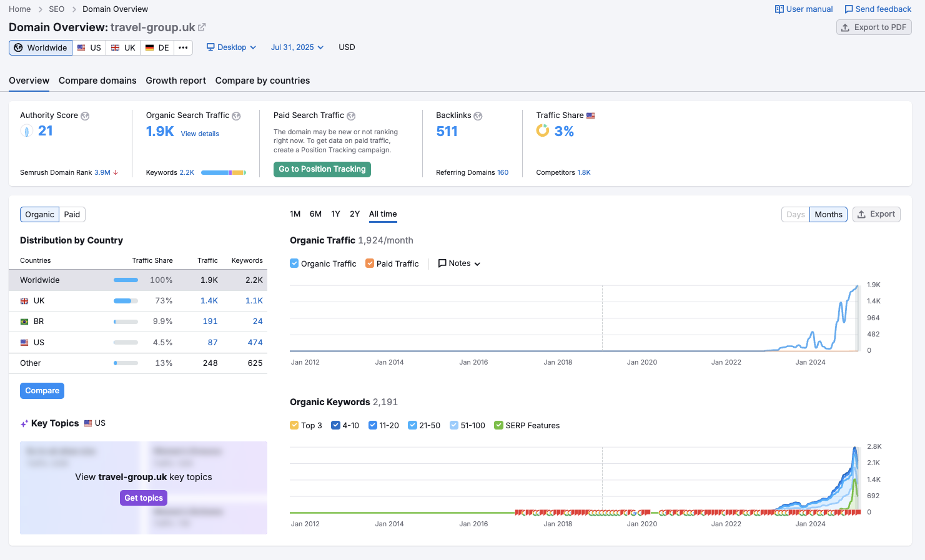This screenshot has width=925, height=560.
Task: Select 1M time range
Action: click(x=295, y=214)
